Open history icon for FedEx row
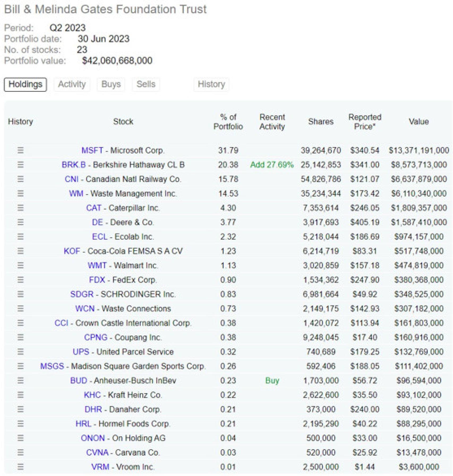453x476 pixels. click(x=20, y=280)
